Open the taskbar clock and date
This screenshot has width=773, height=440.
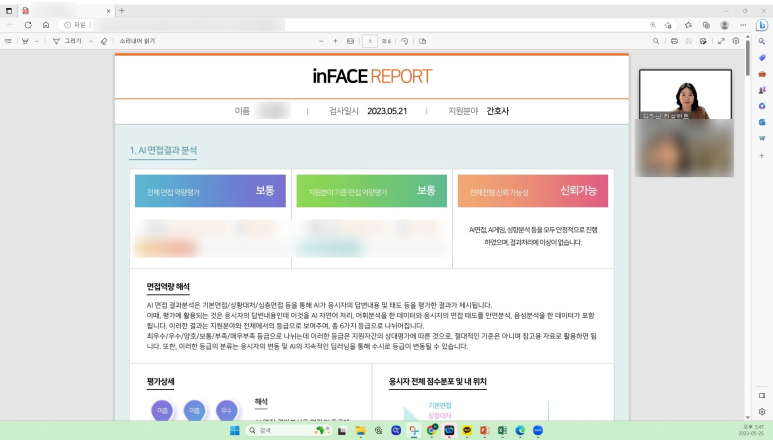[x=753, y=430]
